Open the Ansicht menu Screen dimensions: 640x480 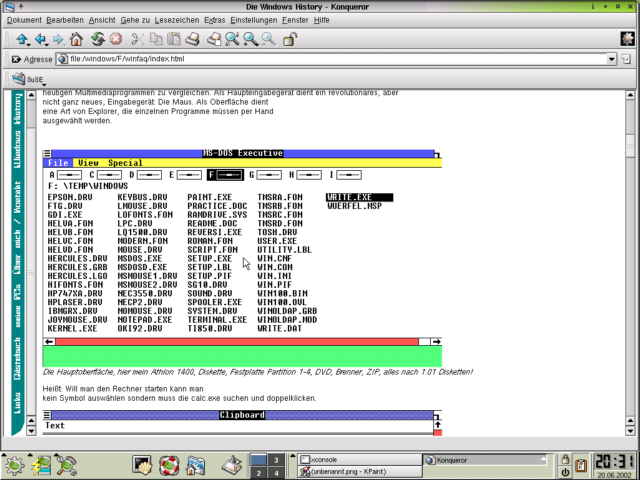[102, 20]
